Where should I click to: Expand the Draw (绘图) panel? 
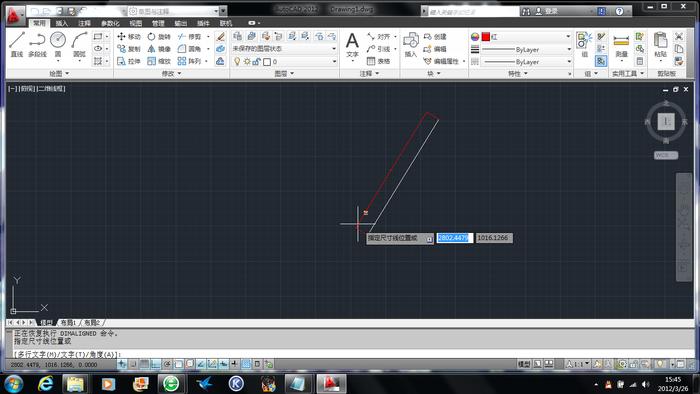(59, 73)
